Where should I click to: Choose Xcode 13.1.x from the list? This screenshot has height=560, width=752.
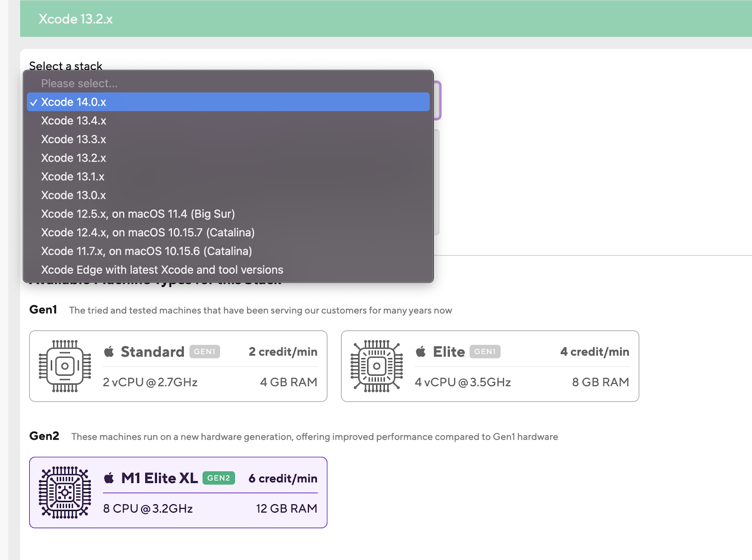click(228, 177)
